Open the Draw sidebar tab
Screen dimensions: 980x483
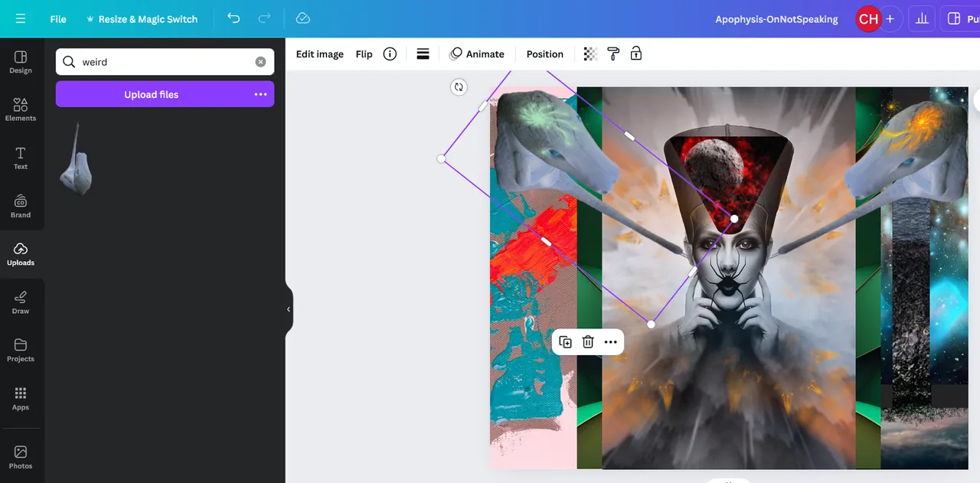(x=21, y=302)
